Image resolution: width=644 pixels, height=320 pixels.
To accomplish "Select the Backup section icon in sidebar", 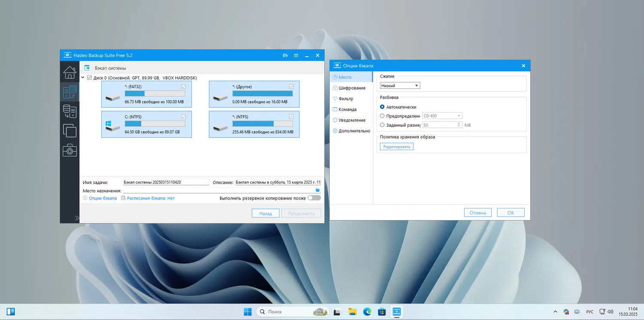I will tap(70, 92).
